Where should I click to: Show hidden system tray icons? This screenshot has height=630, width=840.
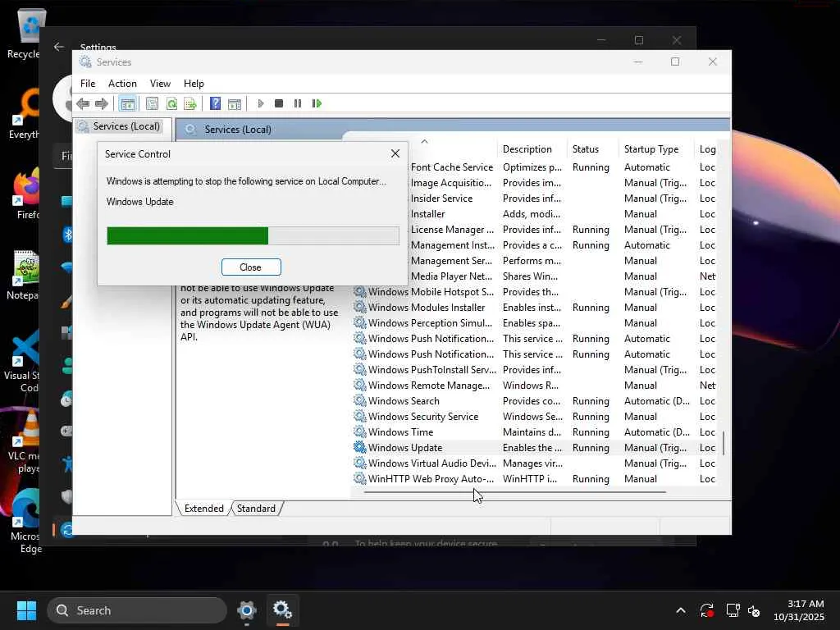(681, 610)
